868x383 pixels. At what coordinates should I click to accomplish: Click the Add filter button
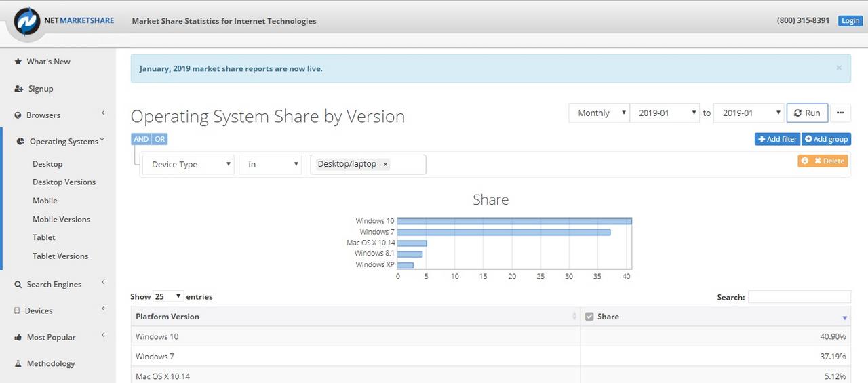(777, 139)
